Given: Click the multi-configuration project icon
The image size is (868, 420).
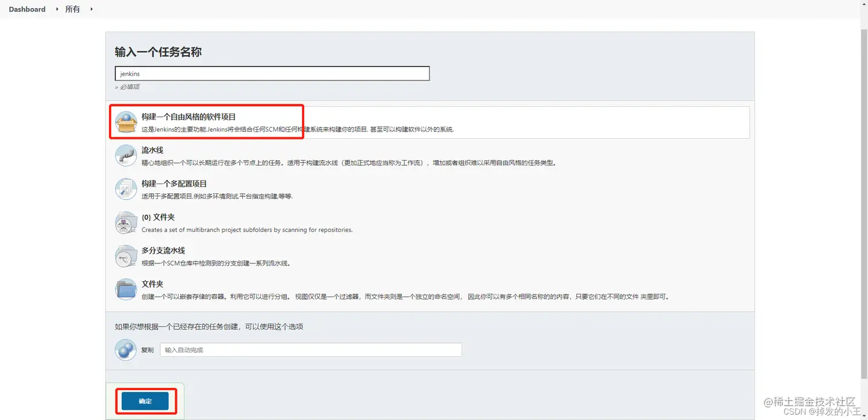Looking at the screenshot, I should pyautogui.click(x=126, y=189).
